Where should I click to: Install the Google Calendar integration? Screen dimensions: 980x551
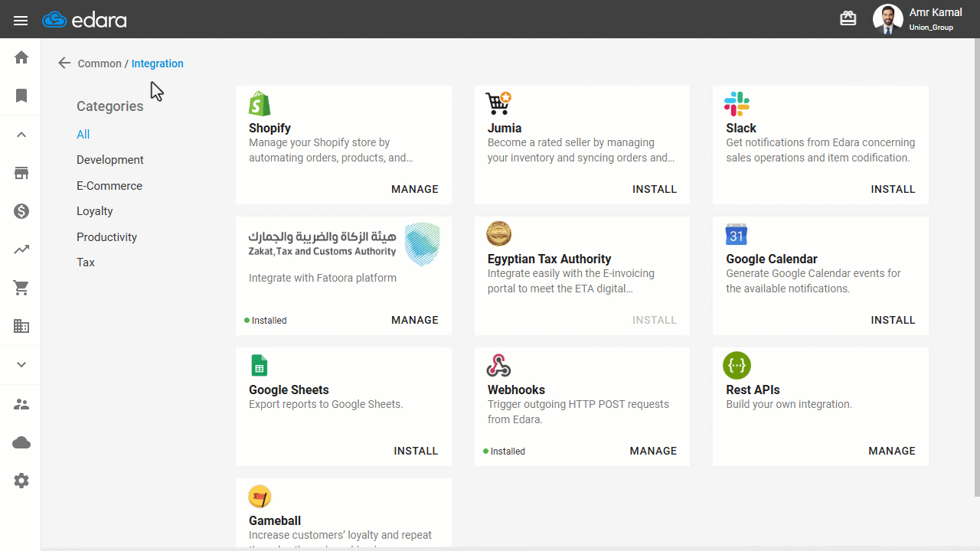pyautogui.click(x=893, y=320)
